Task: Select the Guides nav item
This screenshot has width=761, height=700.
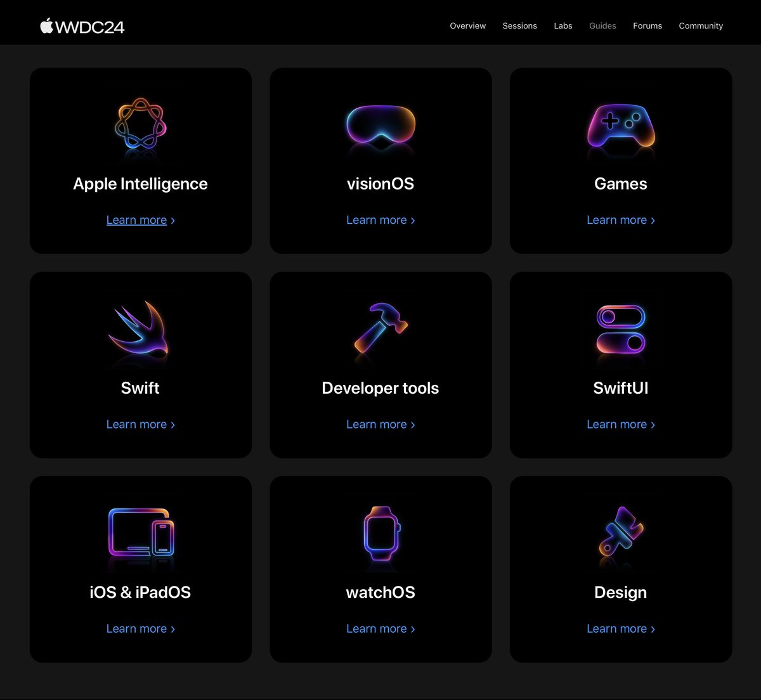Action: 602,26
